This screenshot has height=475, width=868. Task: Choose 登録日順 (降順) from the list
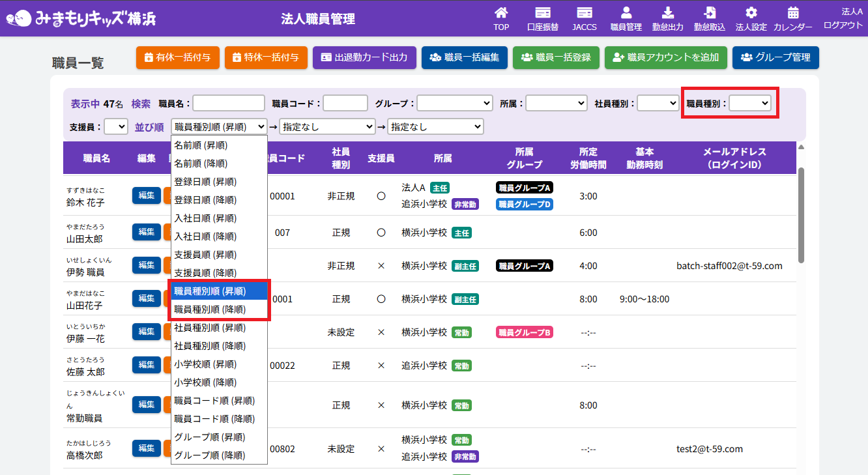click(219, 200)
